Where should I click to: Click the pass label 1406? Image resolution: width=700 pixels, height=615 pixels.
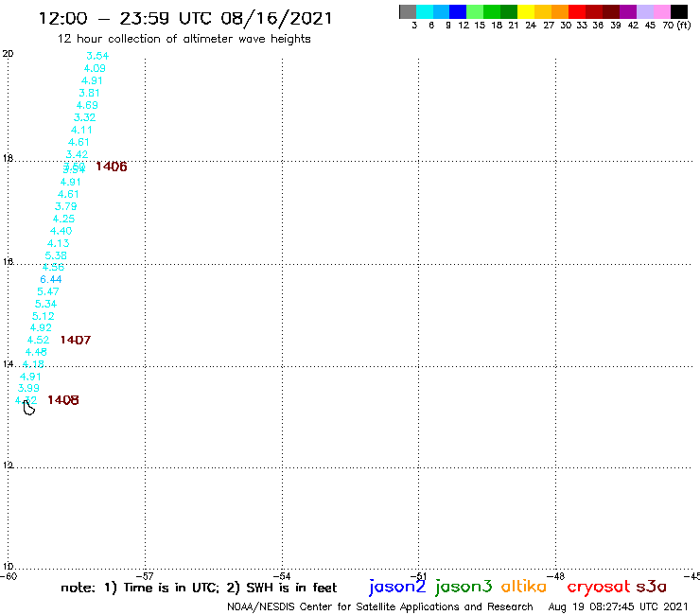tap(112, 167)
